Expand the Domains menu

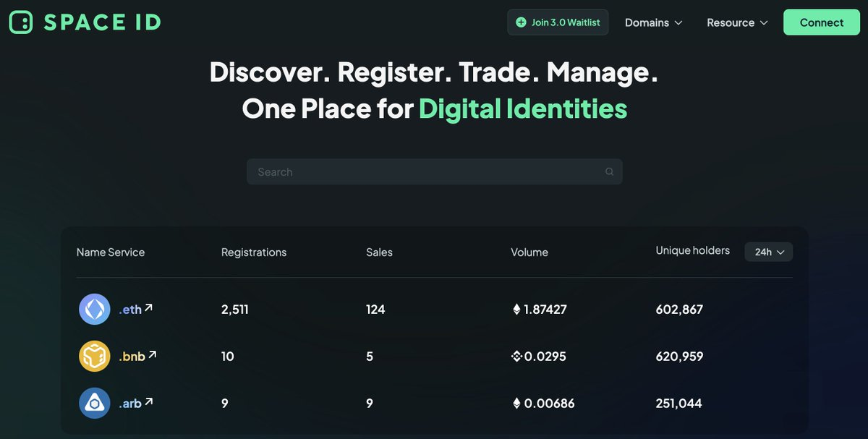click(x=653, y=22)
